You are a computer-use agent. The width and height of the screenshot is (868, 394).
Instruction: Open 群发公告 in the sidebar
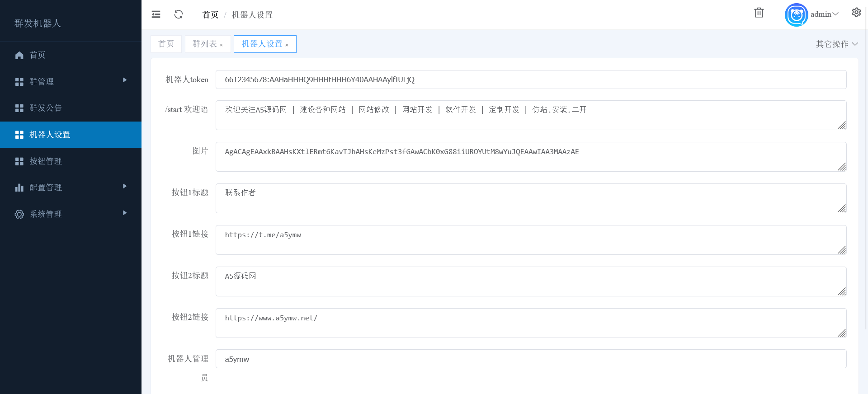pyautogui.click(x=45, y=108)
